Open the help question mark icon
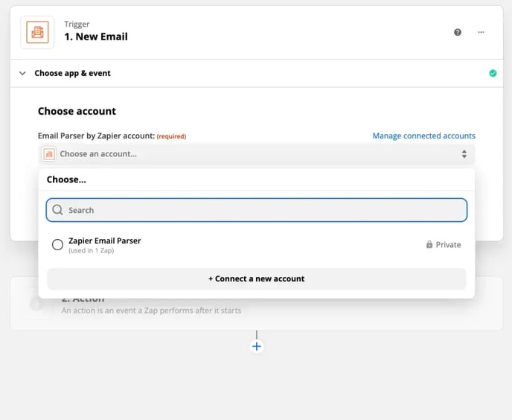Screen dimensions: 512x420 coord(458,32)
